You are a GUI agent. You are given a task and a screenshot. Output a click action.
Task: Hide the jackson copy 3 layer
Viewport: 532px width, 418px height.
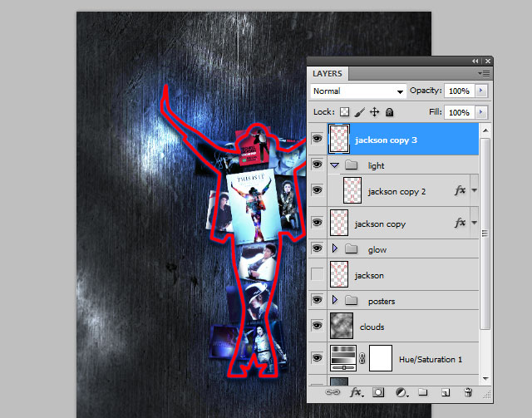[317, 139]
